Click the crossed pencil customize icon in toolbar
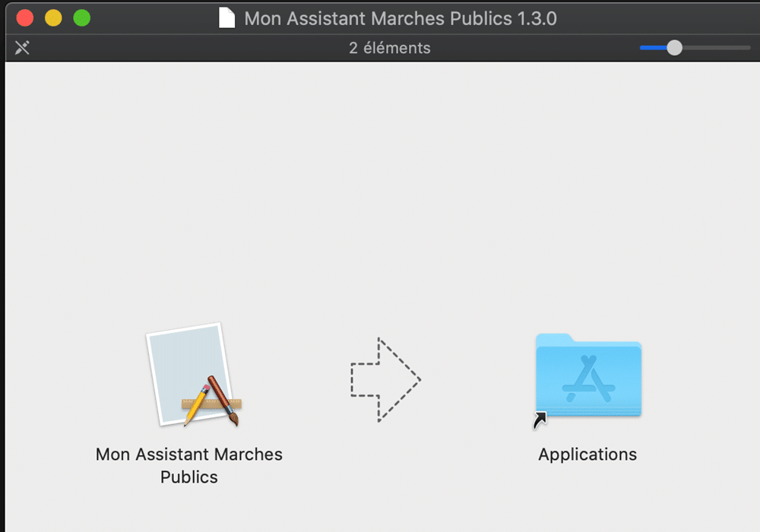Image resolution: width=760 pixels, height=532 pixels. [x=22, y=47]
